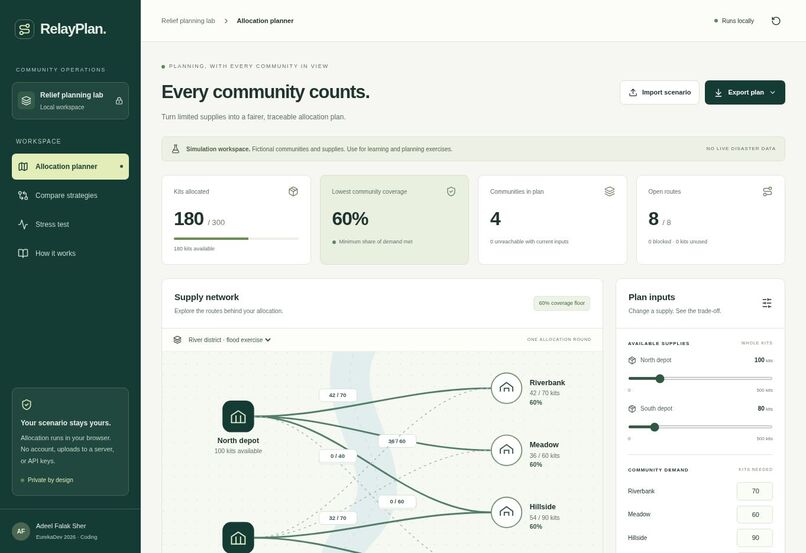Click the Export plan button

745,93
